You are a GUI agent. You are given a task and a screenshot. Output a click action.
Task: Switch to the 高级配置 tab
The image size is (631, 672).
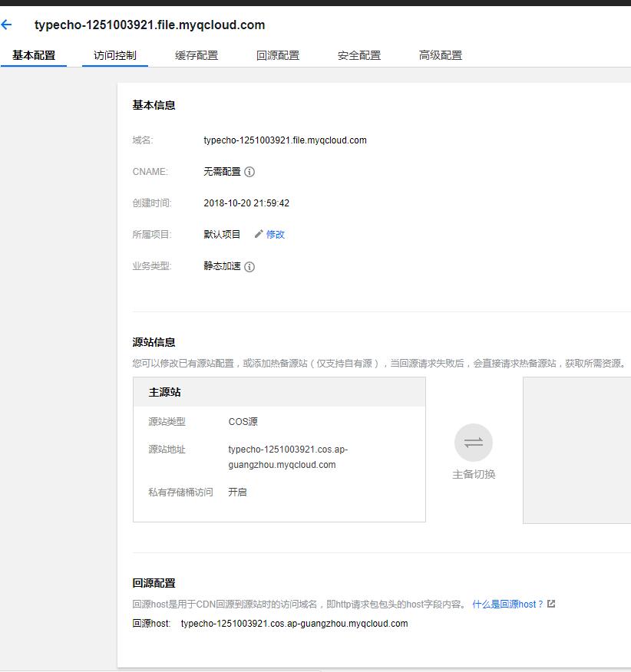point(441,55)
